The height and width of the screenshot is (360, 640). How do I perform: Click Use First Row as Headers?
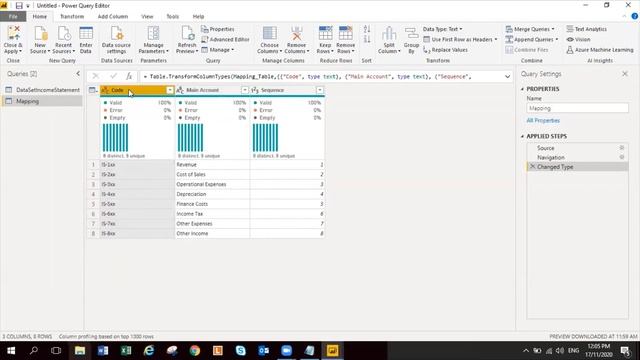460,40
